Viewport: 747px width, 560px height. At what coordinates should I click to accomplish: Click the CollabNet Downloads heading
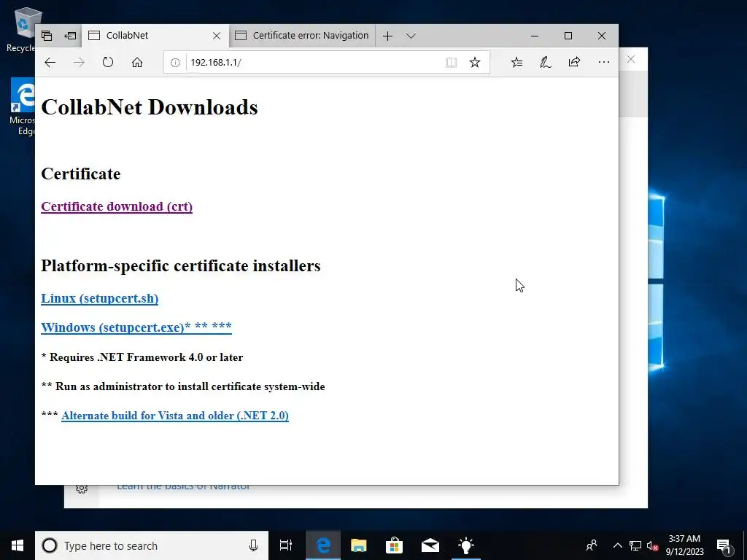tap(150, 107)
